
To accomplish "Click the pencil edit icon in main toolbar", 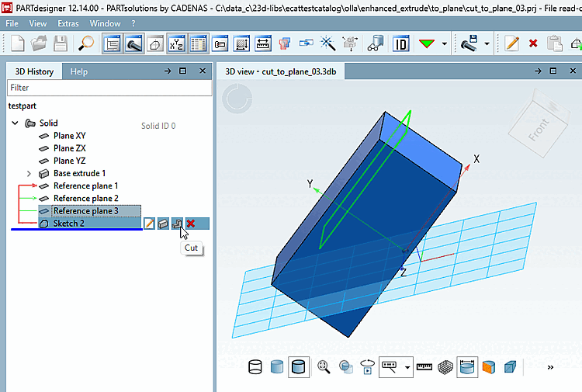I will 512,43.
